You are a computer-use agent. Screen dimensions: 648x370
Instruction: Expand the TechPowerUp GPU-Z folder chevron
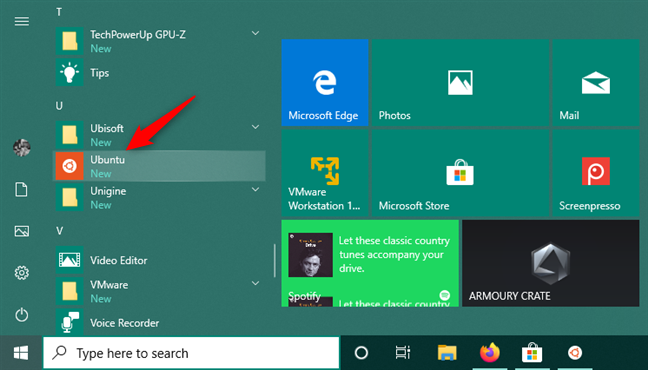point(255,33)
